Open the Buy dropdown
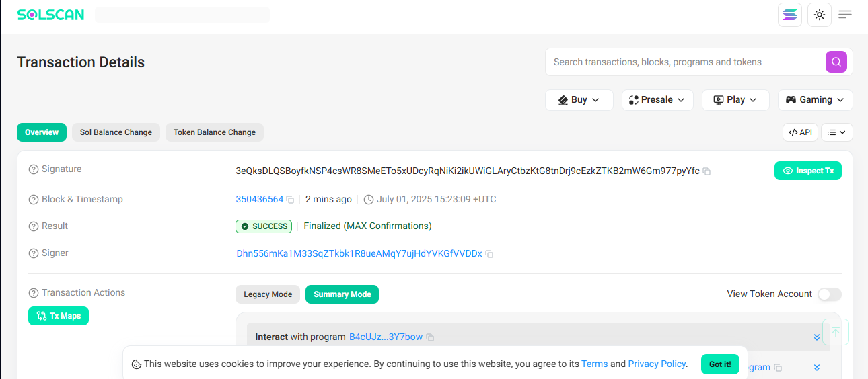 [x=579, y=100]
